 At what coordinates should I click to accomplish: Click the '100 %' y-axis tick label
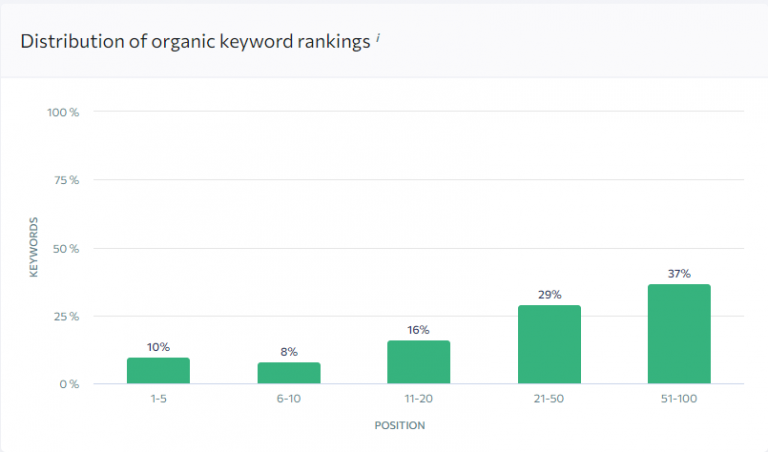[63, 112]
